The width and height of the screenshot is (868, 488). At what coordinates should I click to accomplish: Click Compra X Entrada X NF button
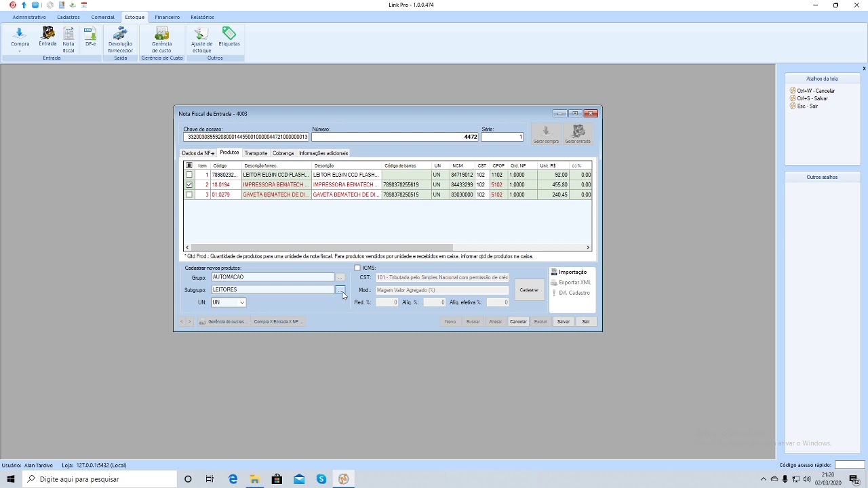[278, 321]
